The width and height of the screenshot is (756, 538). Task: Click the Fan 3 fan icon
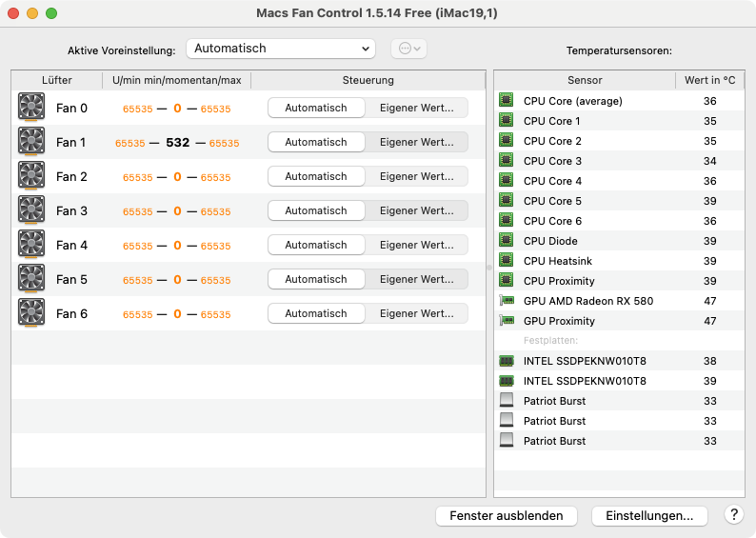tap(31, 210)
